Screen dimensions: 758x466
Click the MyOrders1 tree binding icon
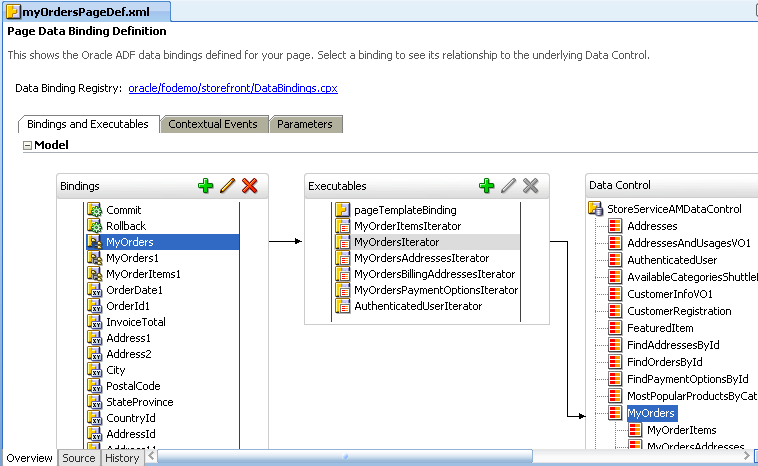pos(95,258)
